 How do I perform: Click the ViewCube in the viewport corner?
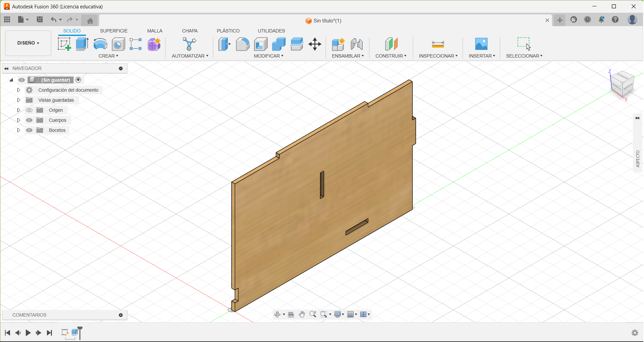coord(623,84)
